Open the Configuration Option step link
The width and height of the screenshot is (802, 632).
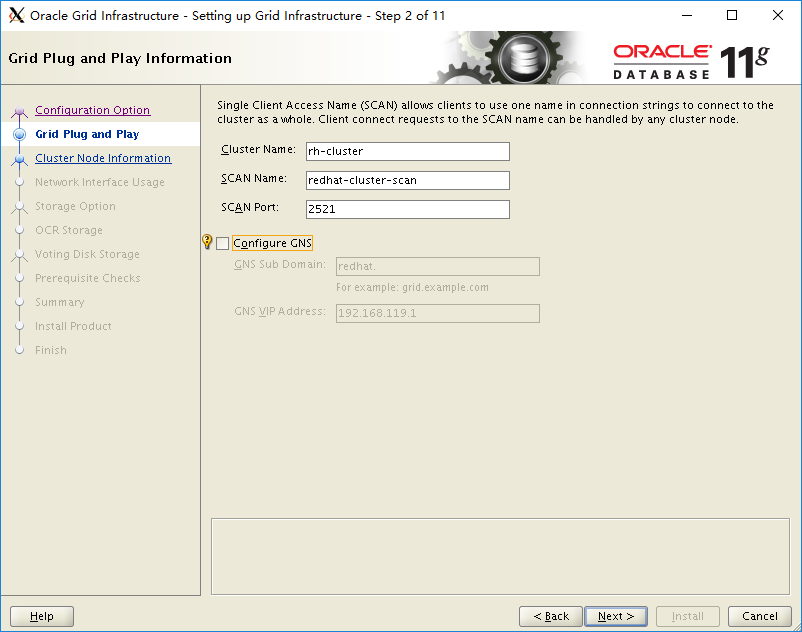click(93, 110)
